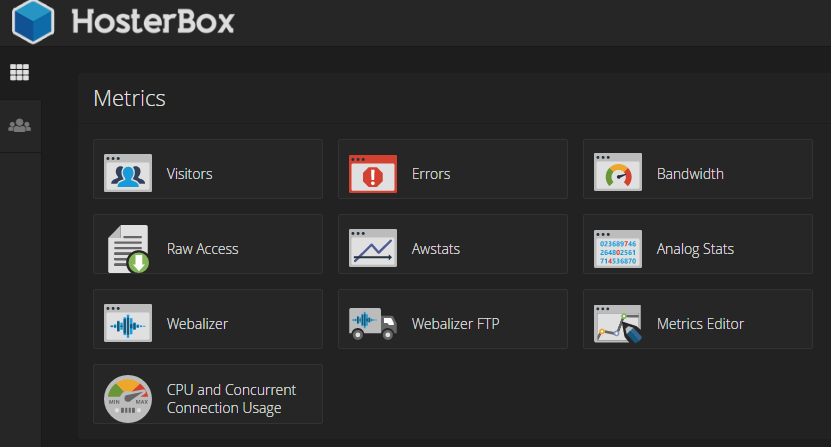This screenshot has width=831, height=447.
Task: Open the Visitors link
Action: click(189, 174)
